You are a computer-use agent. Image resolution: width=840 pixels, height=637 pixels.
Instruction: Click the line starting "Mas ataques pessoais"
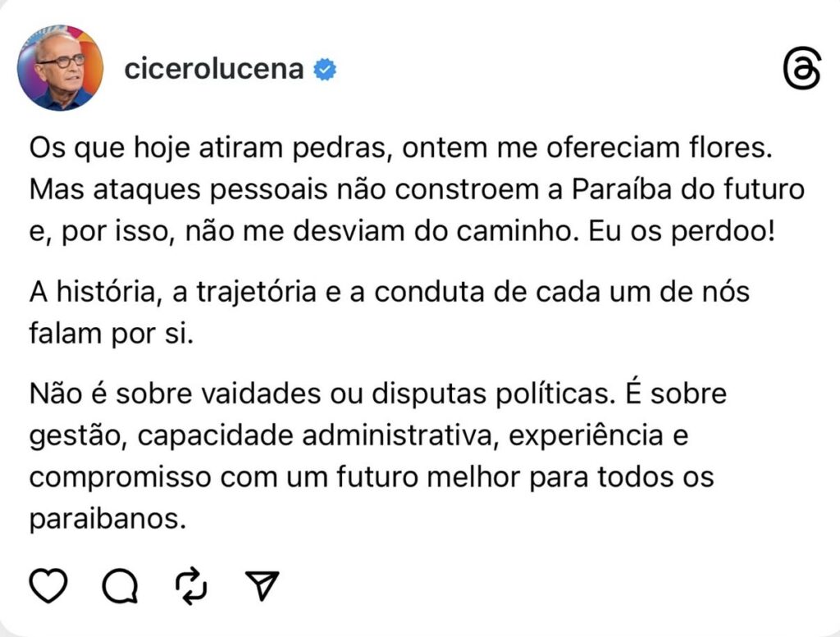point(418,189)
